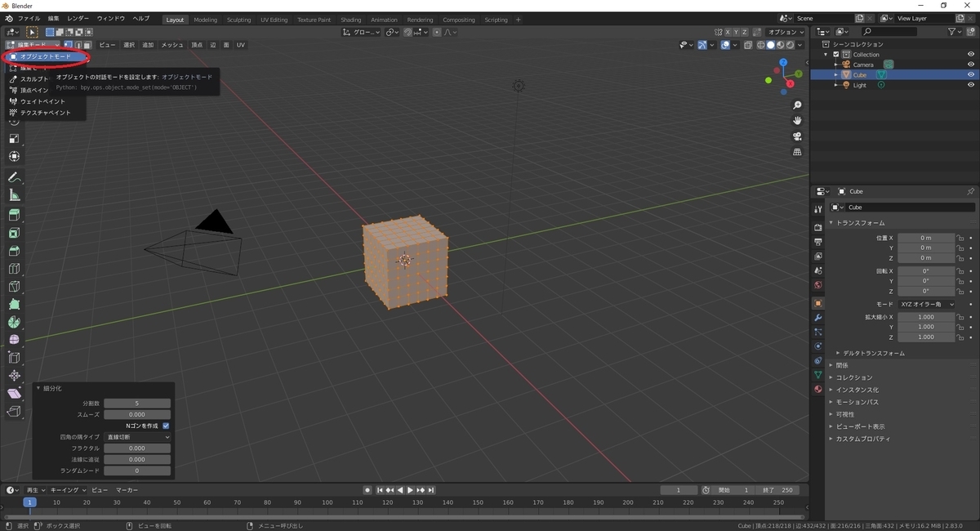This screenshot has width=980, height=531.
Task: Click the 分割数 value slider
Action: [137, 403]
